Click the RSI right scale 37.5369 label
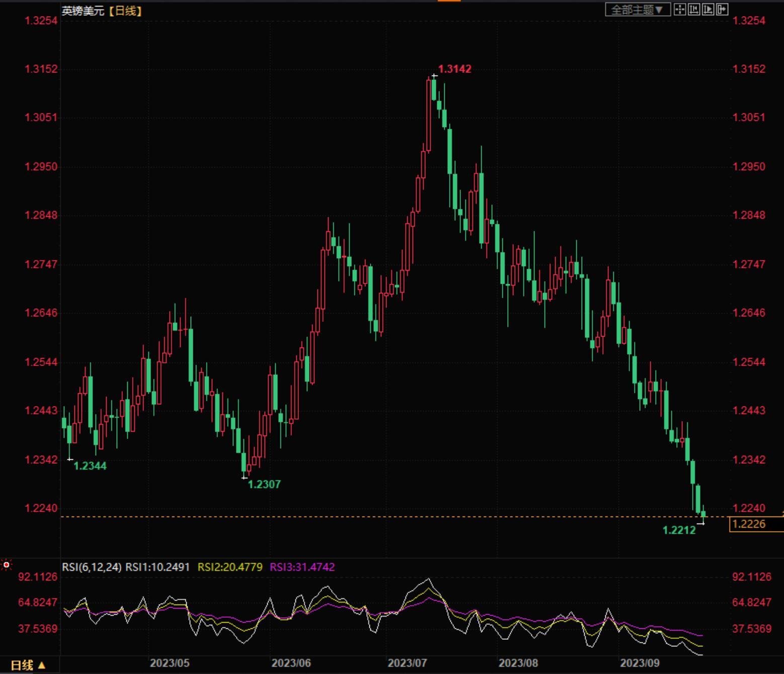 pyautogui.click(x=752, y=629)
